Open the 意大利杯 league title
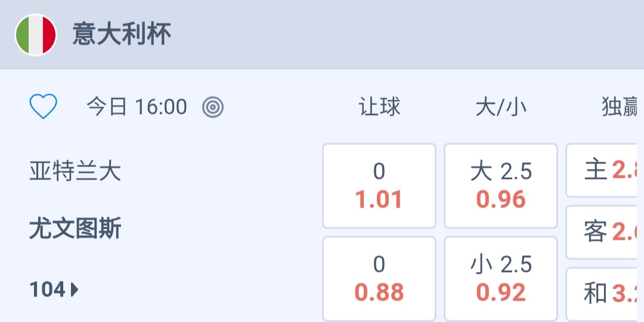644x322 pixels. pos(122,35)
